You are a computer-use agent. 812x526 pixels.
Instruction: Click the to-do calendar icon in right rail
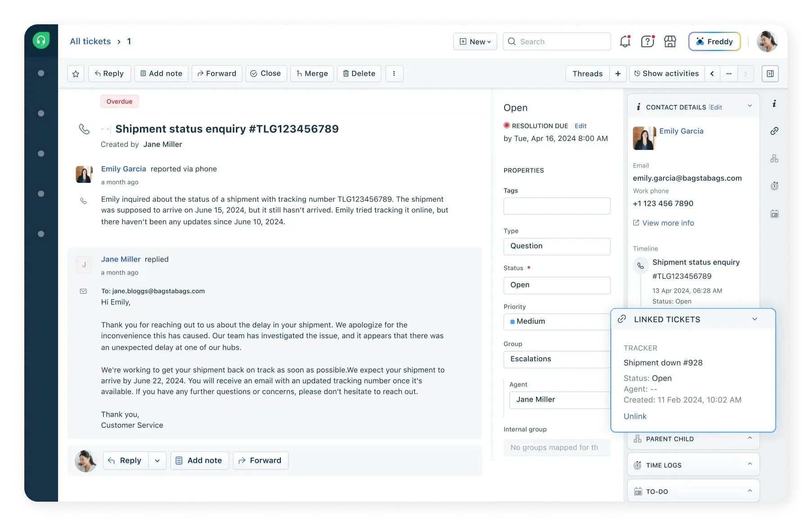[x=774, y=213]
